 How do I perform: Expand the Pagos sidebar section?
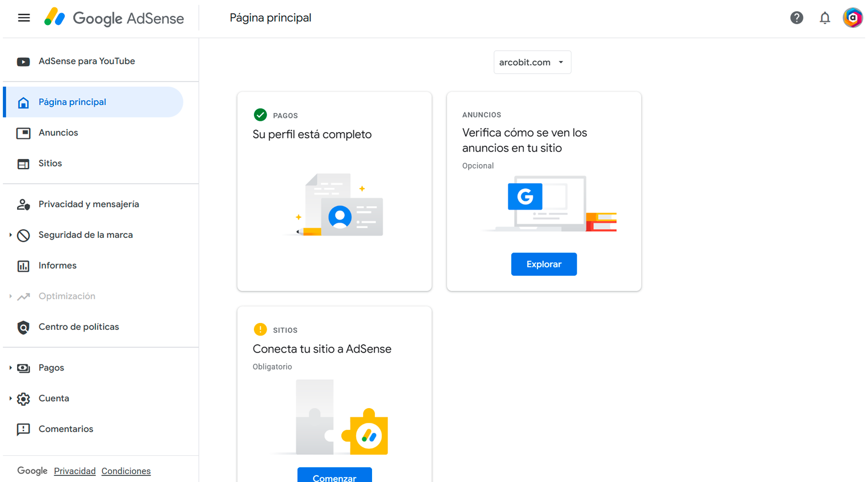(11, 368)
